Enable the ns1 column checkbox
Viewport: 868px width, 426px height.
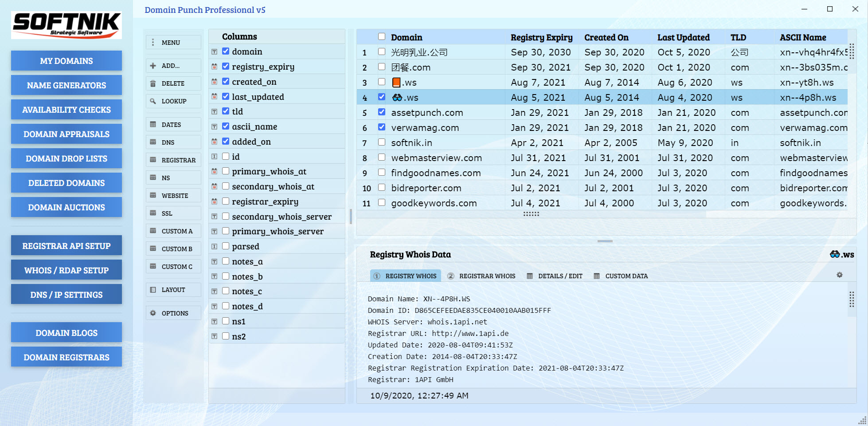226,321
